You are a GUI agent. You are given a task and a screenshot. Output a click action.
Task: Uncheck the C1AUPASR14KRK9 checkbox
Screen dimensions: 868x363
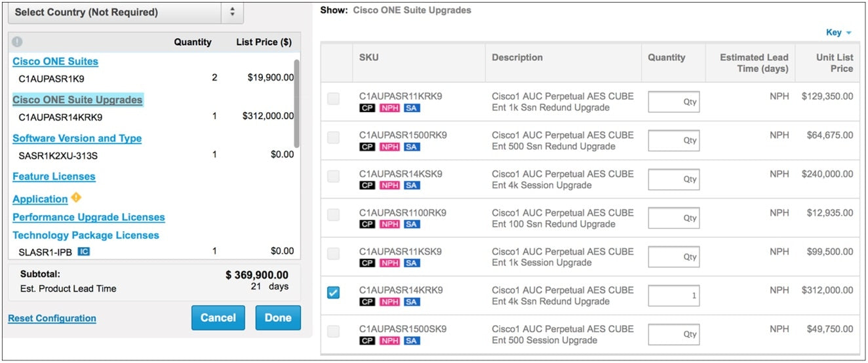pos(334,293)
